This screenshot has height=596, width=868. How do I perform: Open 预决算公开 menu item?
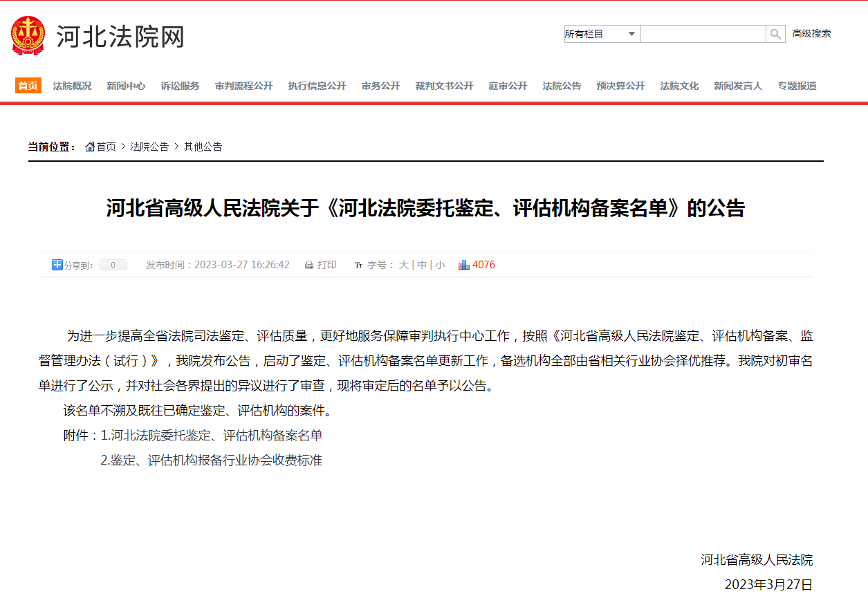[x=621, y=86]
